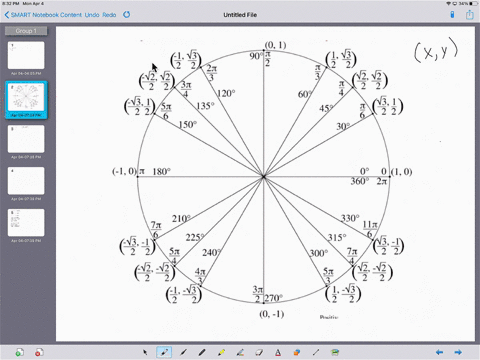Select the yellow highlighter tool
The image size is (480, 360).
[221, 352]
